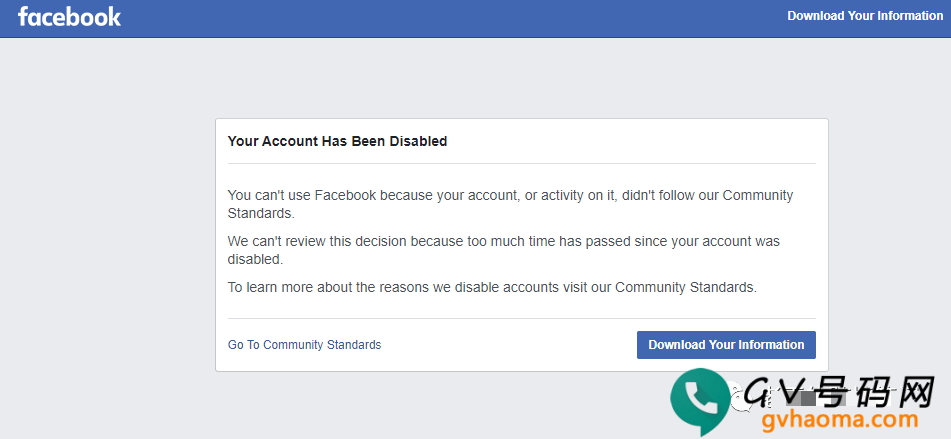Click the word disabled. ending second paragraph

click(255, 259)
